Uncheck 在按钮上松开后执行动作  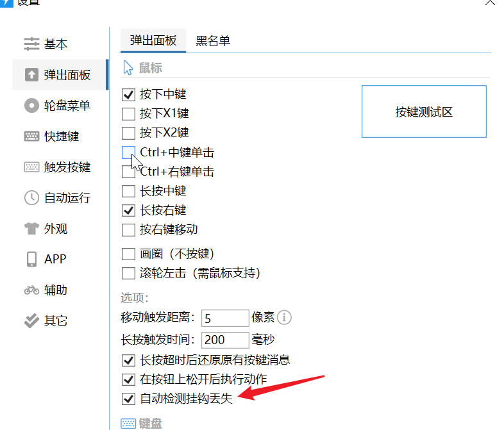coord(129,379)
